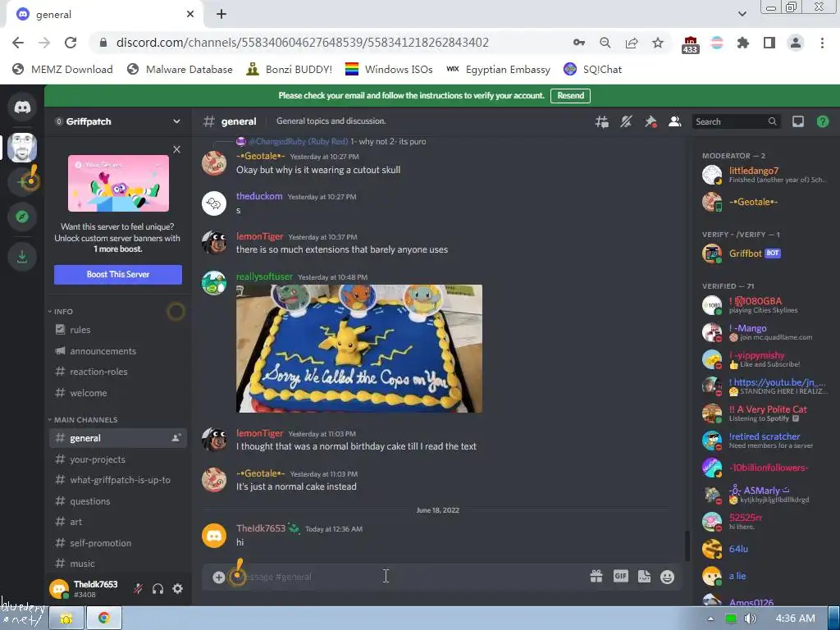Open browser tab search chevron

click(742, 14)
